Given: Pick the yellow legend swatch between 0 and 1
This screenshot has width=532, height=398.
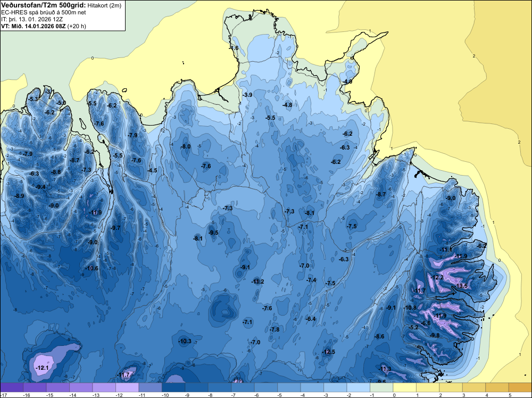Looking at the screenshot, I should coord(404,387).
